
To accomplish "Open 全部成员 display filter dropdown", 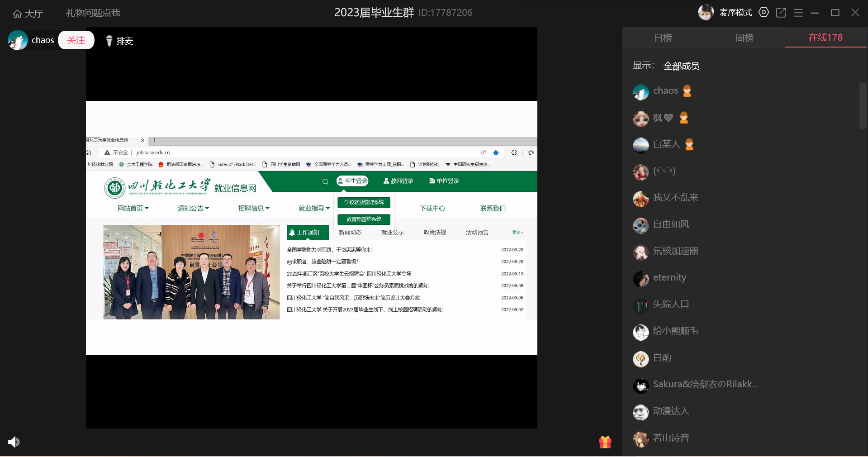I will tap(681, 66).
